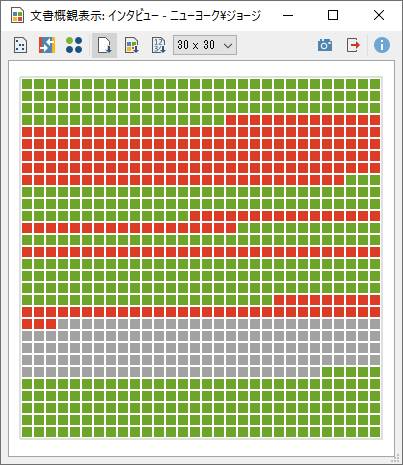Viewport: 403px width, 465px height.
Task: Click a green square in the top row
Action: pos(27,84)
